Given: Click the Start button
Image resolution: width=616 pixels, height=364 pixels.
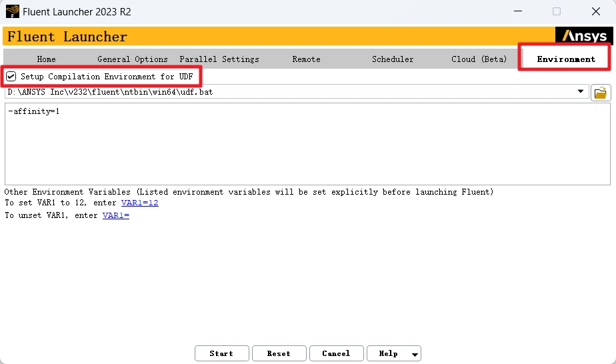Looking at the screenshot, I should (x=221, y=353).
